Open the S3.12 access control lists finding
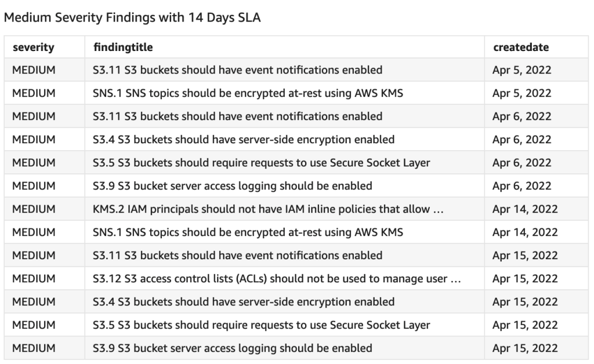Image resolution: width=594 pixels, height=364 pixels. [277, 279]
